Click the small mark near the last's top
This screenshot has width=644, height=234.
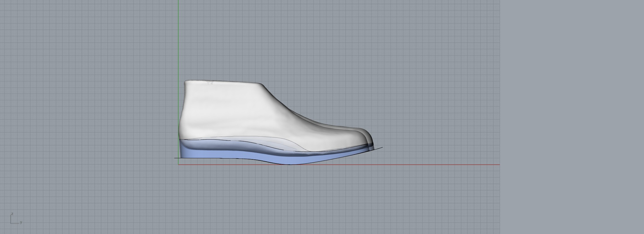(210, 83)
